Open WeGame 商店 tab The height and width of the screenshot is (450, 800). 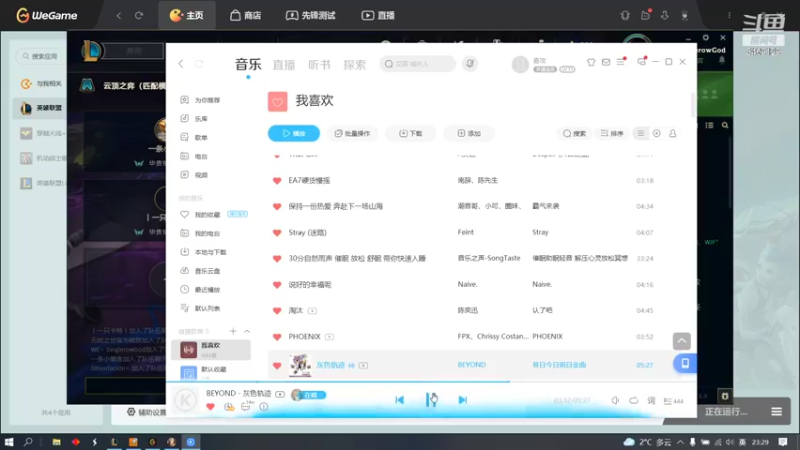(245, 15)
